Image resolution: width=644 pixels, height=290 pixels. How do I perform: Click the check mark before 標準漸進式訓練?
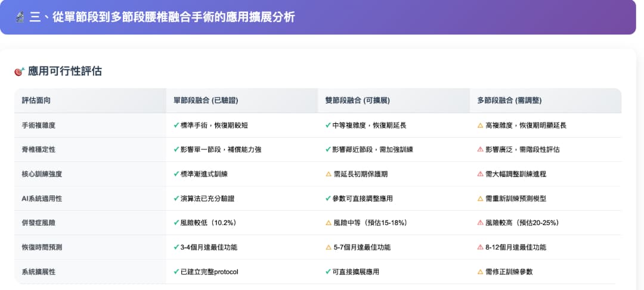(176, 174)
